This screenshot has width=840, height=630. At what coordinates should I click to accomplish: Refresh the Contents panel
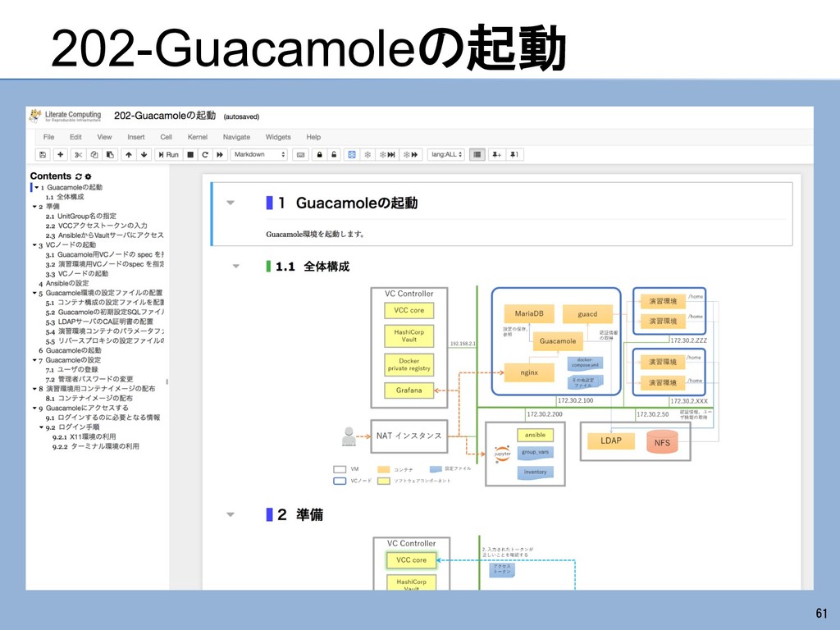click(78, 176)
